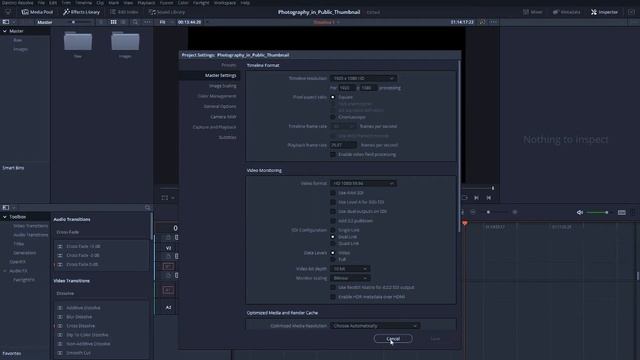The image size is (640, 360).
Task: Click the Cancel button in Project Settings
Action: click(393, 339)
